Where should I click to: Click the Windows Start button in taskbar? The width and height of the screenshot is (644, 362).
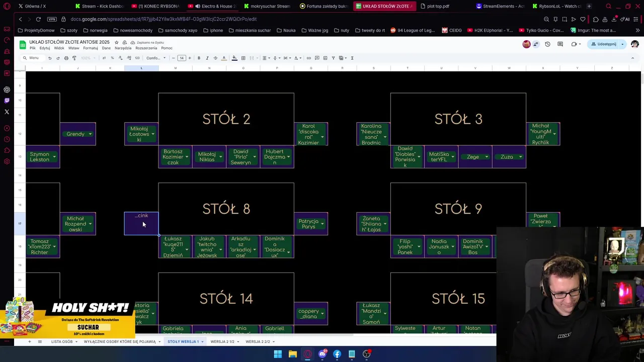tap(278, 354)
